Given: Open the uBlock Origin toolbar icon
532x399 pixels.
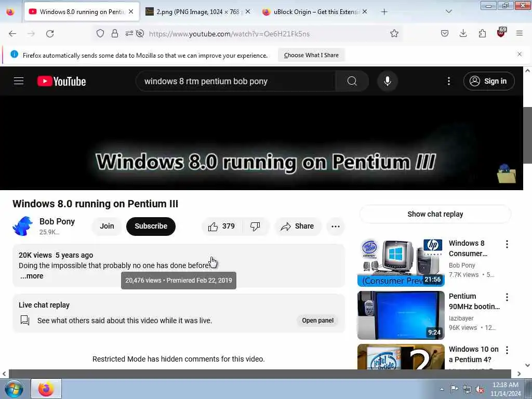Looking at the screenshot, I should [x=501, y=33].
